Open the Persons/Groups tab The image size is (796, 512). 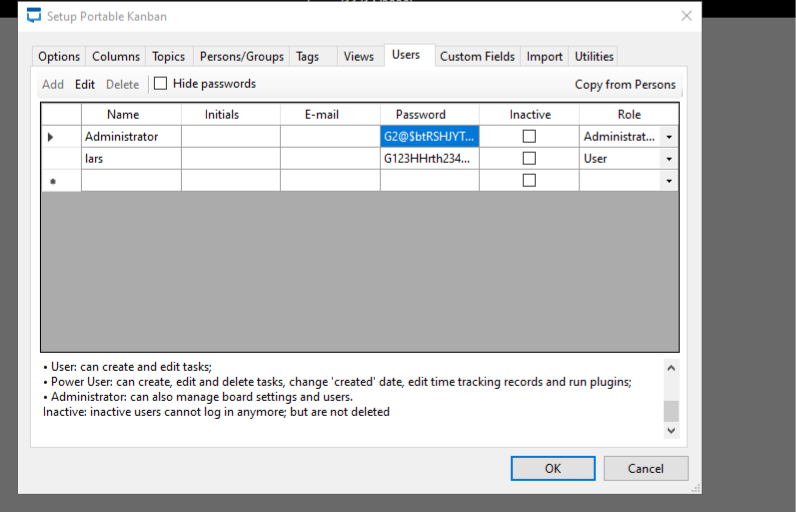(x=242, y=57)
